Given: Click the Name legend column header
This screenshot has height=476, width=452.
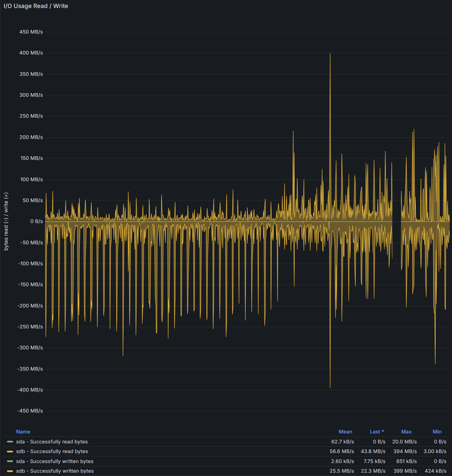Looking at the screenshot, I should pos(23,432).
